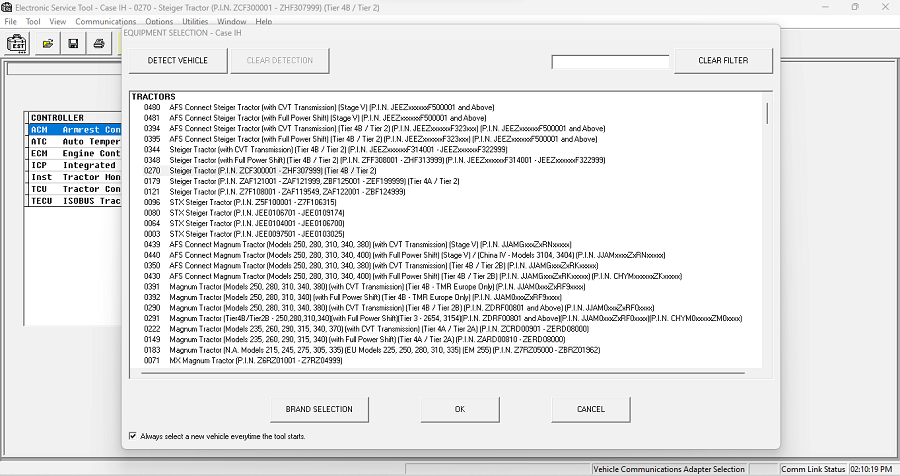The height and width of the screenshot is (476, 900).
Task: Select 0096 STX Steiger Tractor row
Action: click(240, 202)
